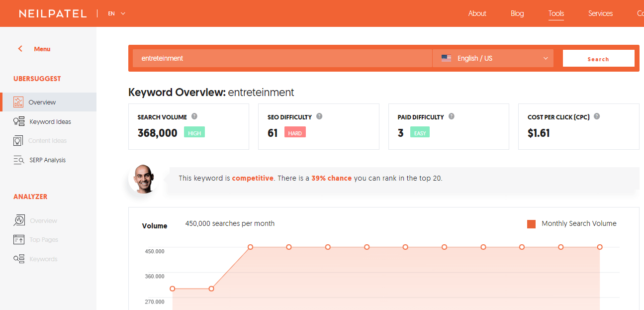Click the UBERSUGGEST section heading
This screenshot has width=644, height=310.
pos(37,79)
